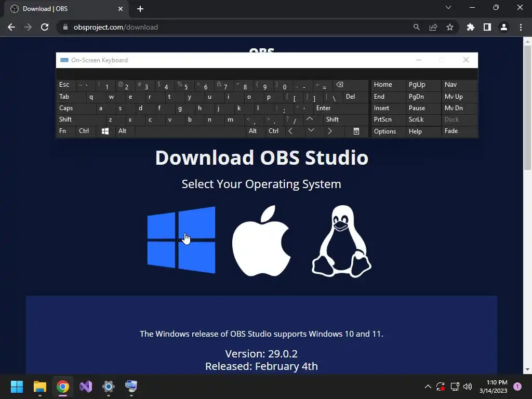The image size is (532, 399).
Task: Toggle Caps lock on the On-Screen Keyboard
Action: point(76,108)
